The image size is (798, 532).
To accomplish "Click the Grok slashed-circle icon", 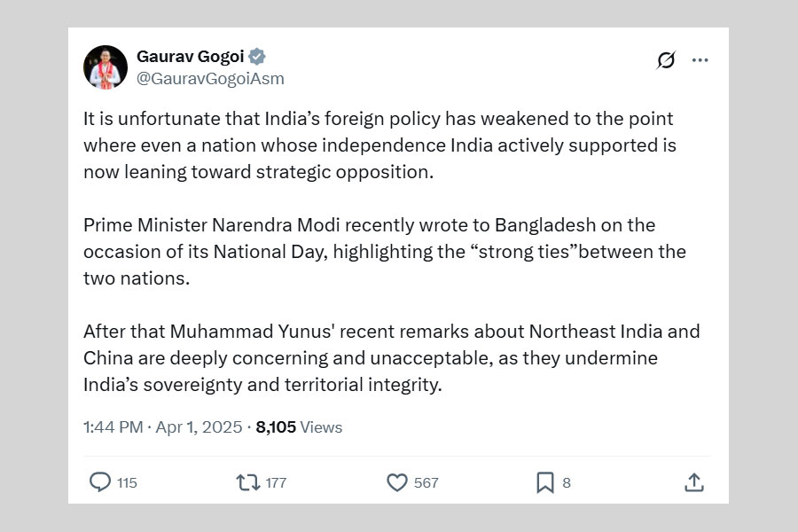I will click(666, 60).
